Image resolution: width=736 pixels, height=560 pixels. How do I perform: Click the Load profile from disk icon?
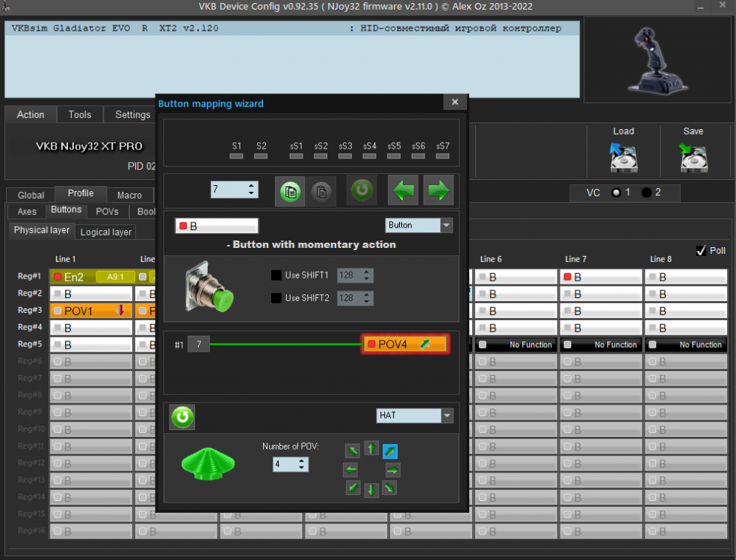click(623, 158)
